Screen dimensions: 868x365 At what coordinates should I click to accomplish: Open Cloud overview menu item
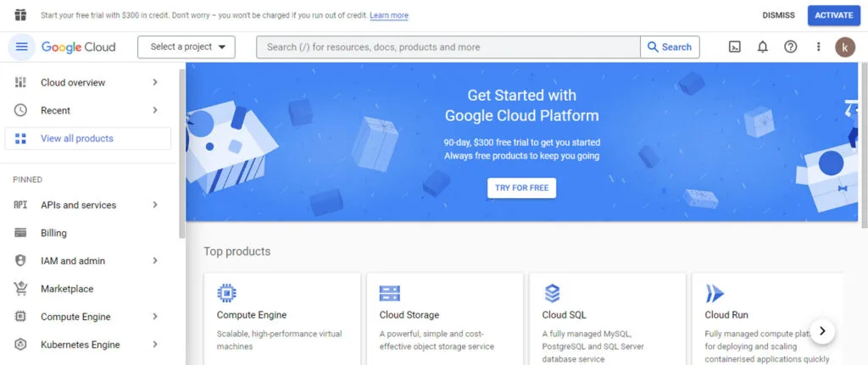[x=88, y=82]
